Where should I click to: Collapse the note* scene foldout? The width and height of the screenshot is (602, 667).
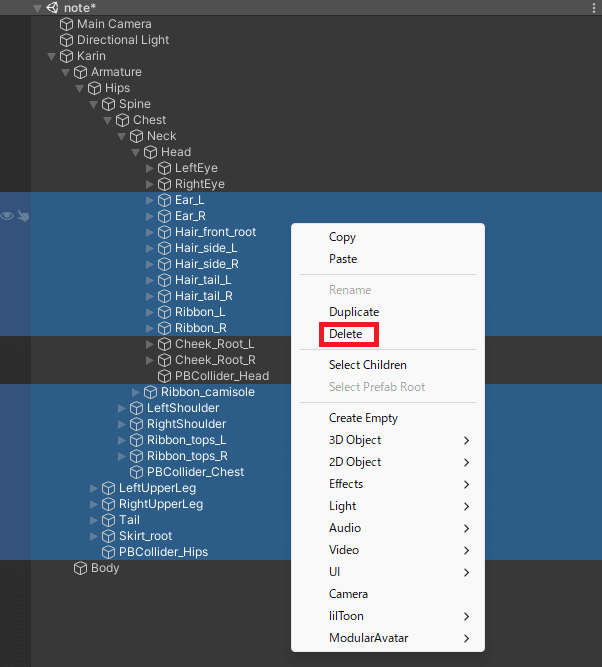pos(37,8)
